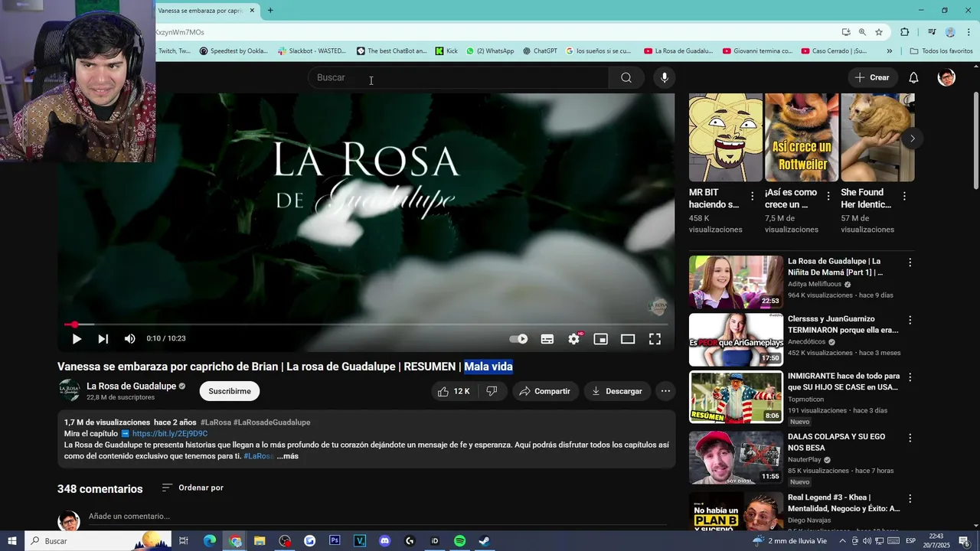Open options for DALAS COLAPSA video
Viewport: 980px width, 551px height.
click(x=910, y=438)
